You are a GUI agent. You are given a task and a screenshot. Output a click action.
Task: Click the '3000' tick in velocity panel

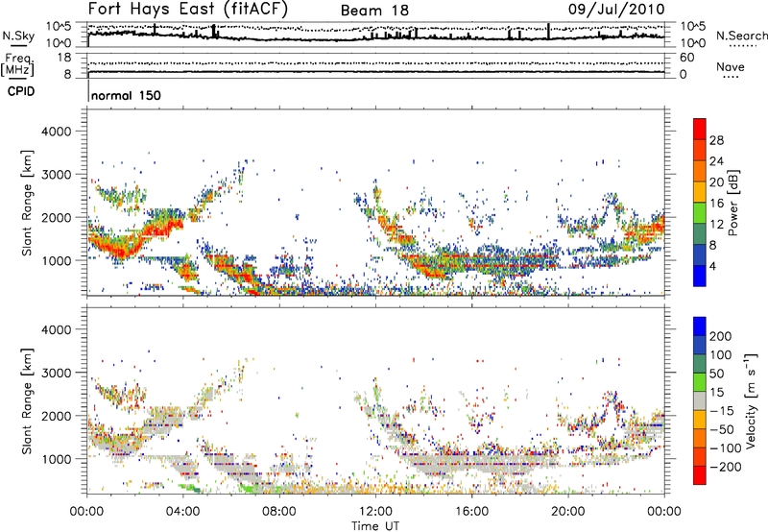pyautogui.click(x=56, y=373)
